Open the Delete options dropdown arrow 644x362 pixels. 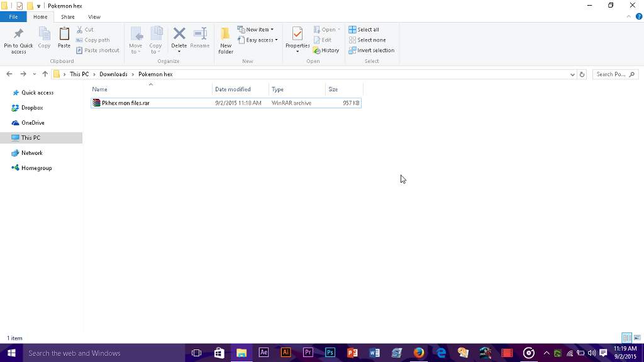(179, 52)
